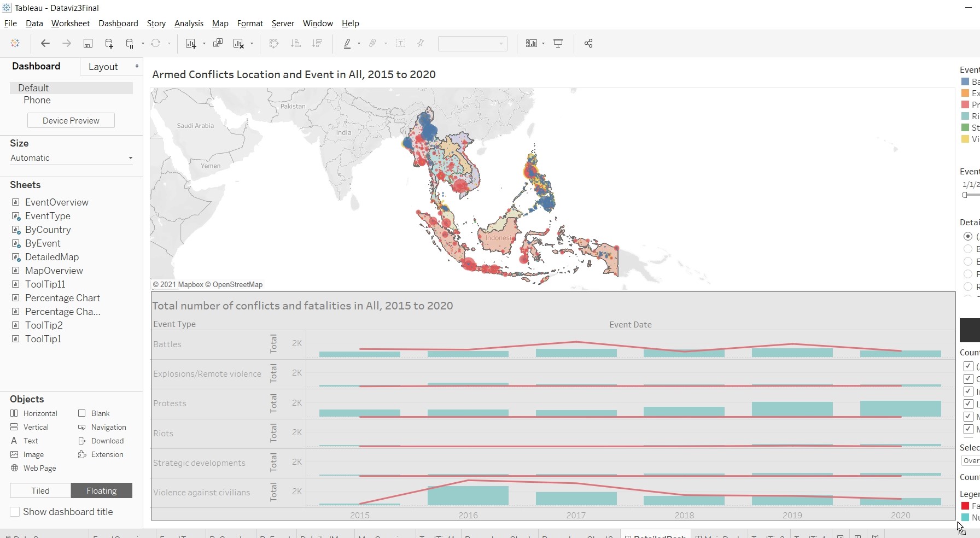Click the Save workbook icon

coord(87,44)
